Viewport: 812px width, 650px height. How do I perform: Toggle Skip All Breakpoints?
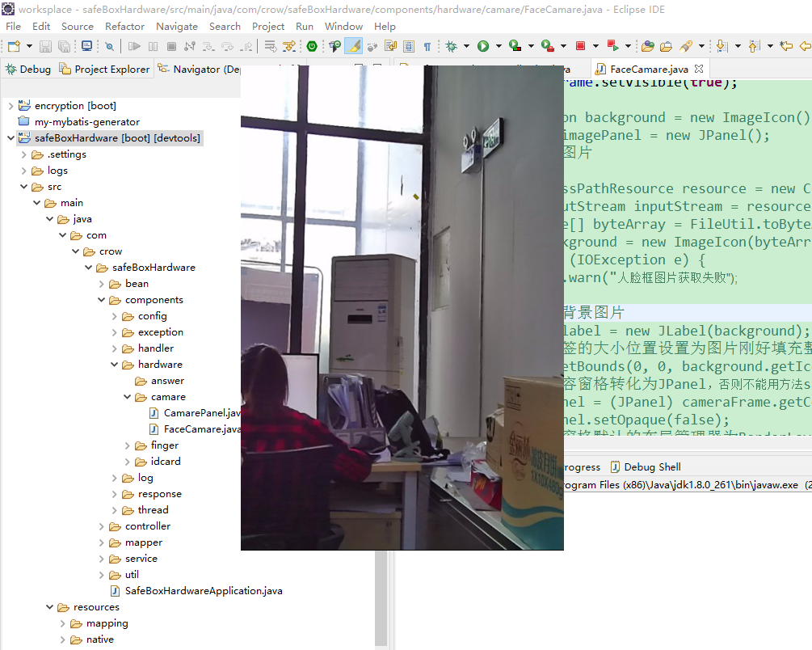109,47
